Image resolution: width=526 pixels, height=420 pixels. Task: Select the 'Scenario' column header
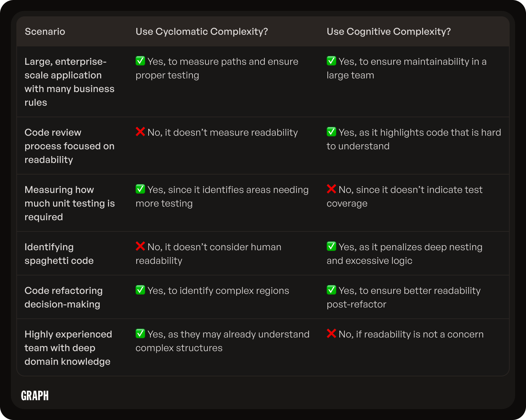click(x=45, y=31)
